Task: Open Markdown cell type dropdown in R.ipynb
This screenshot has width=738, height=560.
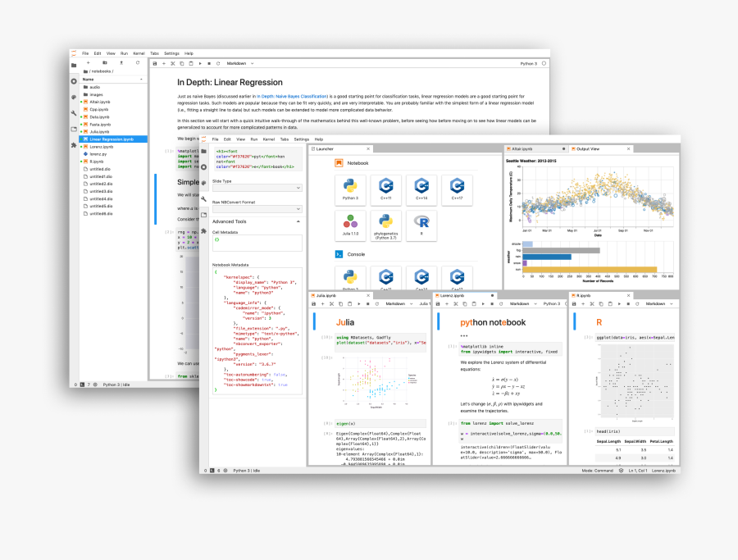Action: (659, 304)
